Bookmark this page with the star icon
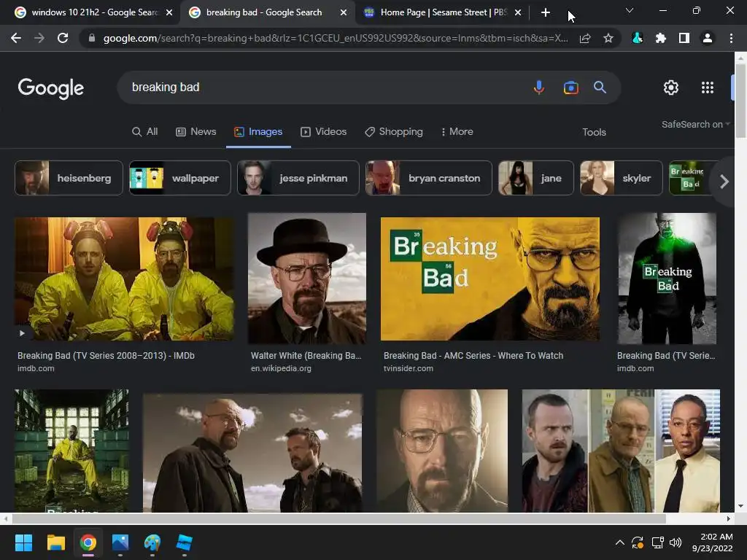Screen dimensions: 747x560 tap(608, 38)
